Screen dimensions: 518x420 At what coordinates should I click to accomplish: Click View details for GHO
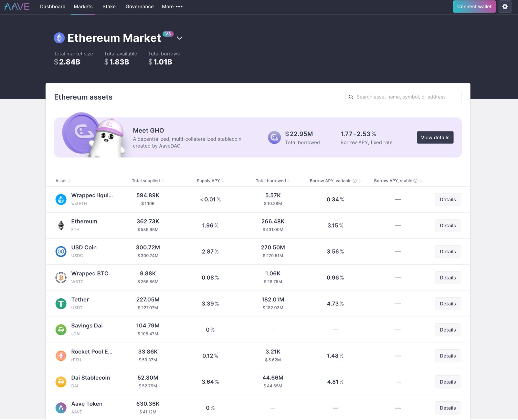tap(435, 137)
